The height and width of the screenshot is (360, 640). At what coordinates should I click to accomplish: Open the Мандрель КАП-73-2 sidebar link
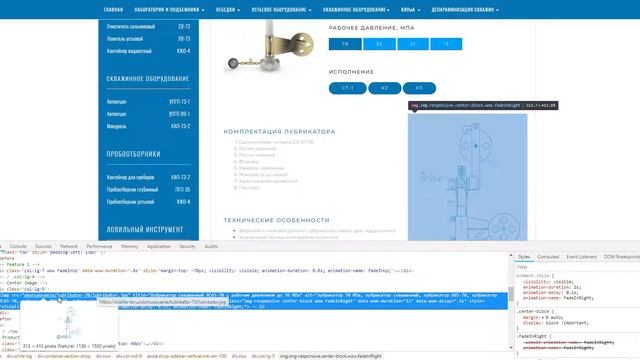(x=149, y=126)
